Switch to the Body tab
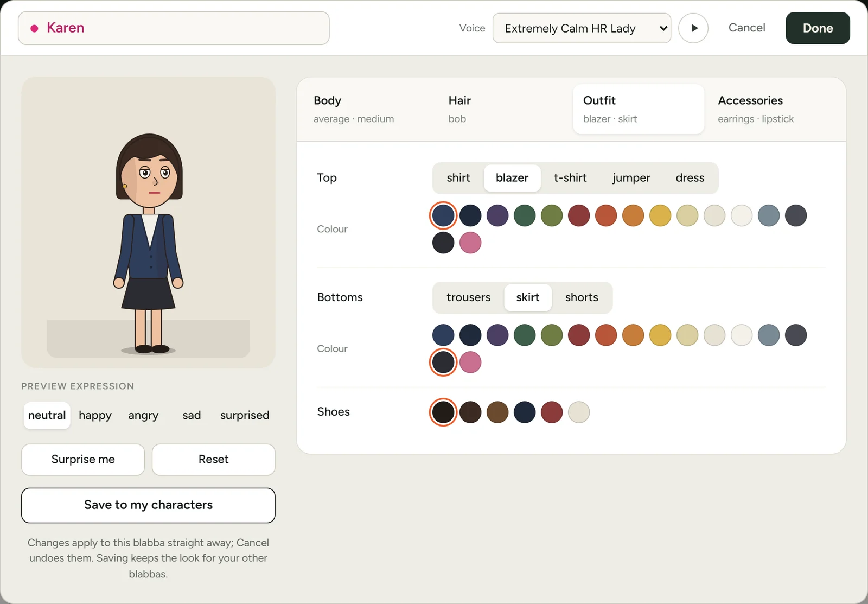The height and width of the screenshot is (604, 868). [369, 109]
